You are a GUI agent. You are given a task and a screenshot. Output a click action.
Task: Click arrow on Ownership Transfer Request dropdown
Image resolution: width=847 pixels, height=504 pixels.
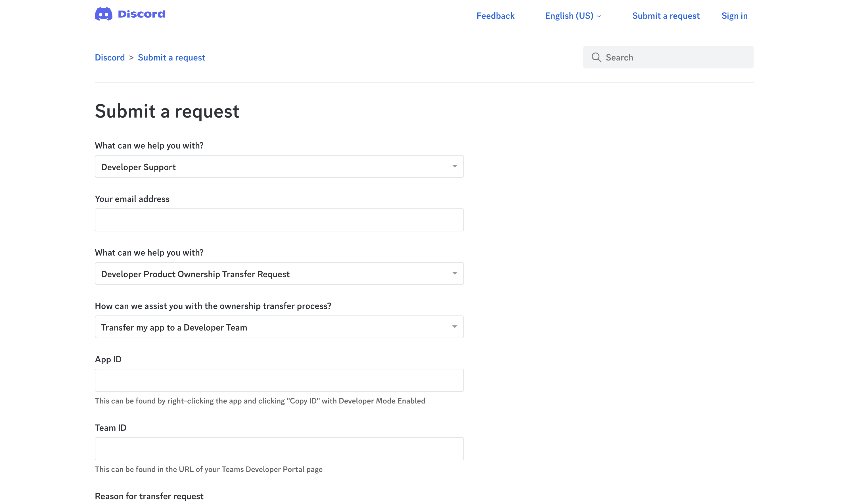tap(454, 273)
